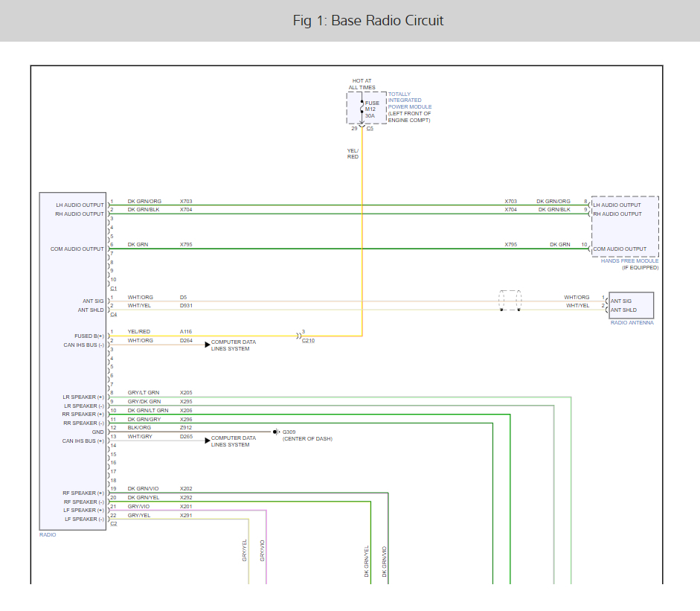Open the Hands Free Module link

(x=629, y=260)
